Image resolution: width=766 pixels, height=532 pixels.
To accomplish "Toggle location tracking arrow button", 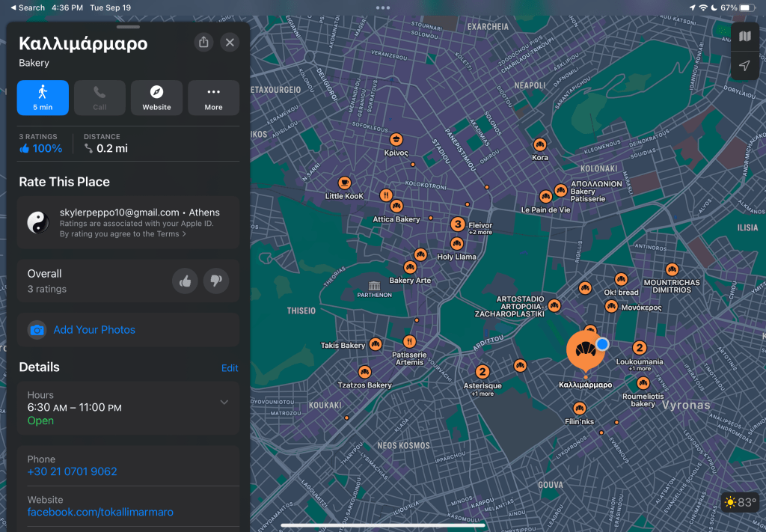I will tap(744, 66).
